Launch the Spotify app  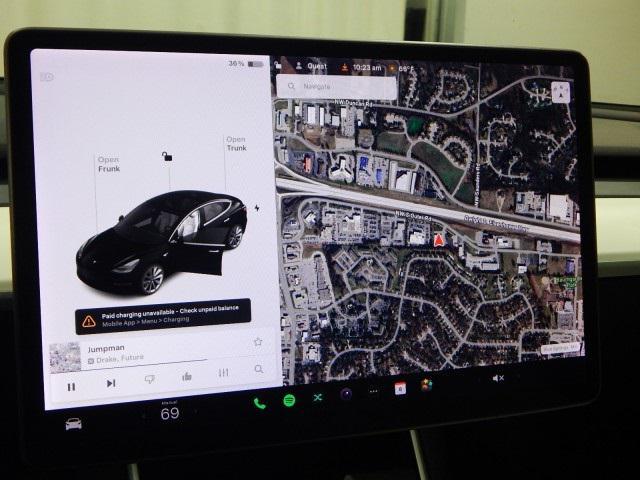289,400
